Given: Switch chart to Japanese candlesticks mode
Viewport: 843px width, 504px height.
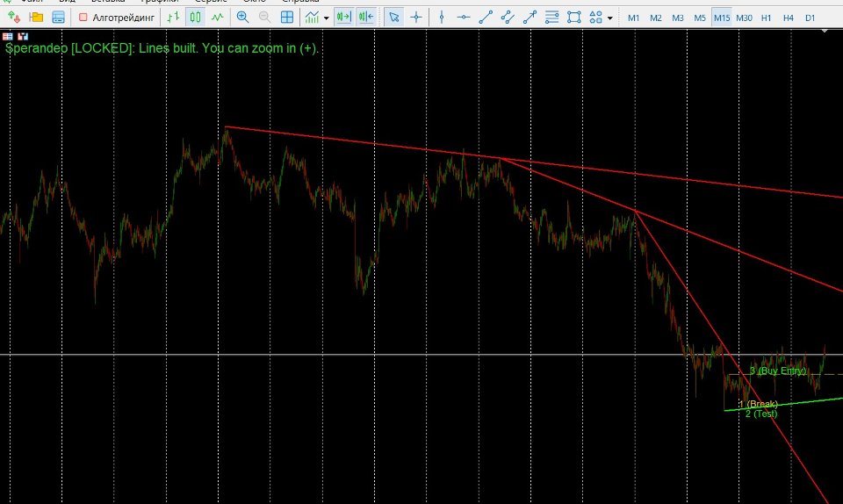Looking at the screenshot, I should click(x=195, y=18).
